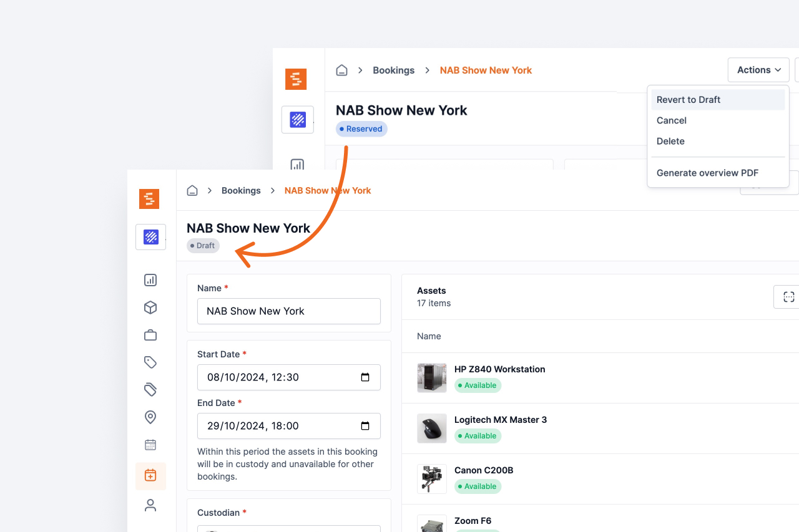Viewport: 799px width, 532px height.
Task: Click the Bookings breadcrumb link
Action: click(x=241, y=190)
